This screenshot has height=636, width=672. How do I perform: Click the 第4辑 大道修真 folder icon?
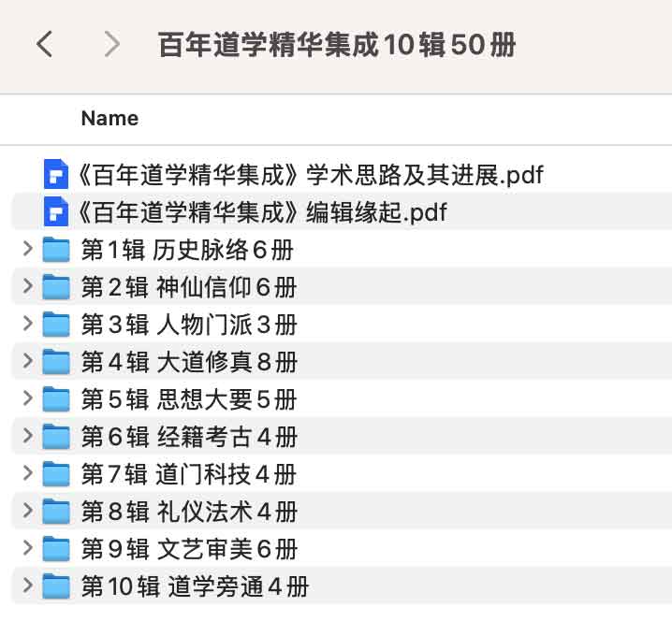(x=57, y=362)
